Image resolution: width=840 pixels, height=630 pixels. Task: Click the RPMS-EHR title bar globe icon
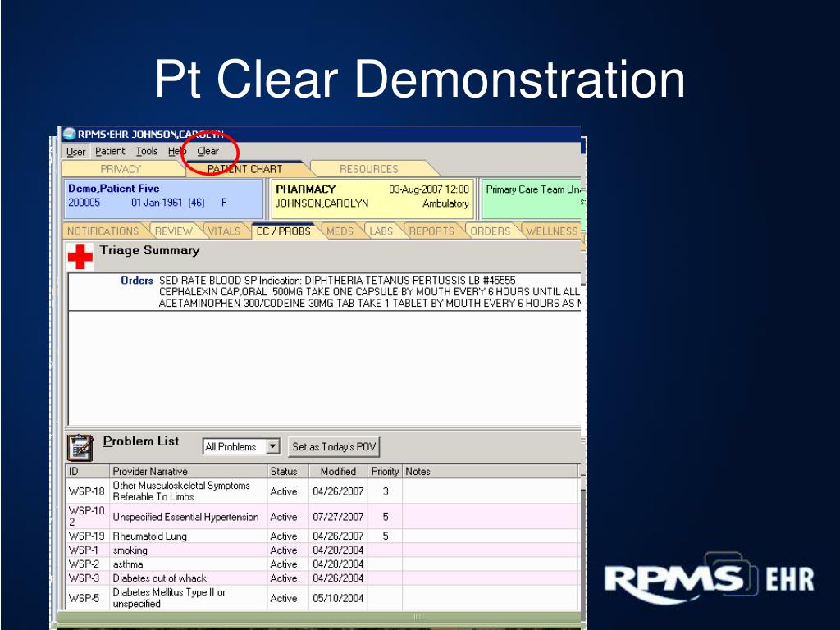click(69, 134)
